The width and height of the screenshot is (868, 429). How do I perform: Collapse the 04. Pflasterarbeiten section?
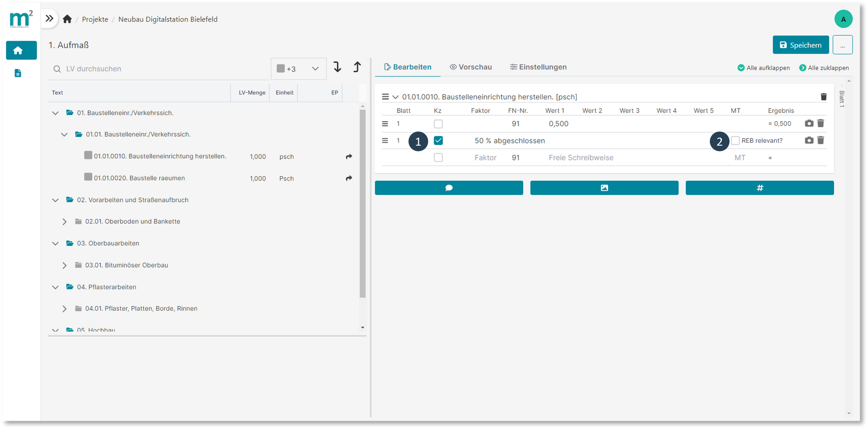point(55,287)
